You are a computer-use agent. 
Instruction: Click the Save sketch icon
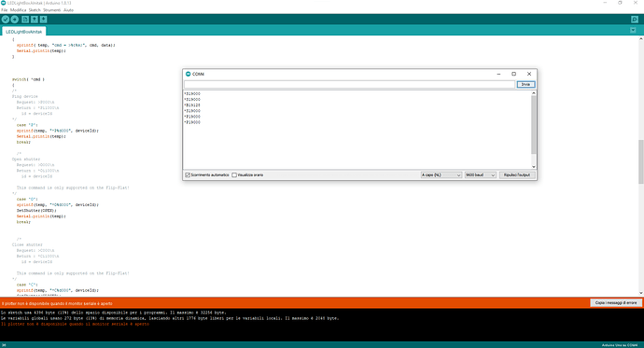(43, 20)
